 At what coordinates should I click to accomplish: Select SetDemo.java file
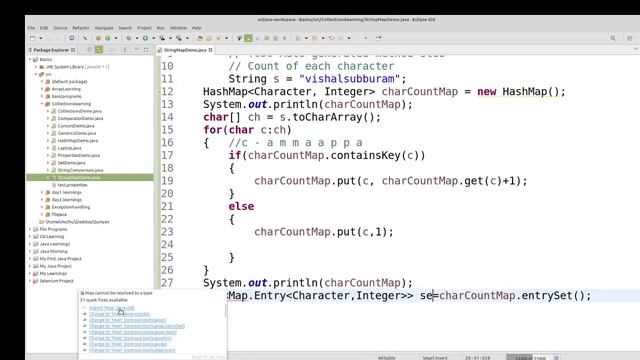point(71,162)
